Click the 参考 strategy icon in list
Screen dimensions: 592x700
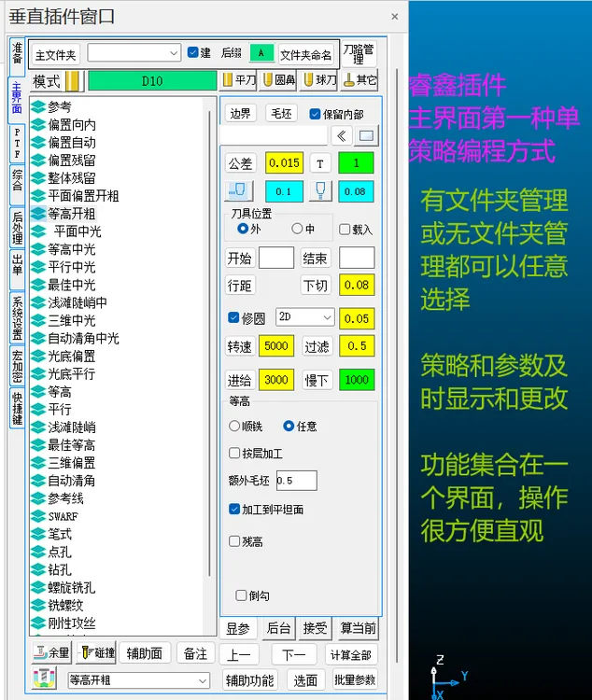click(39, 106)
